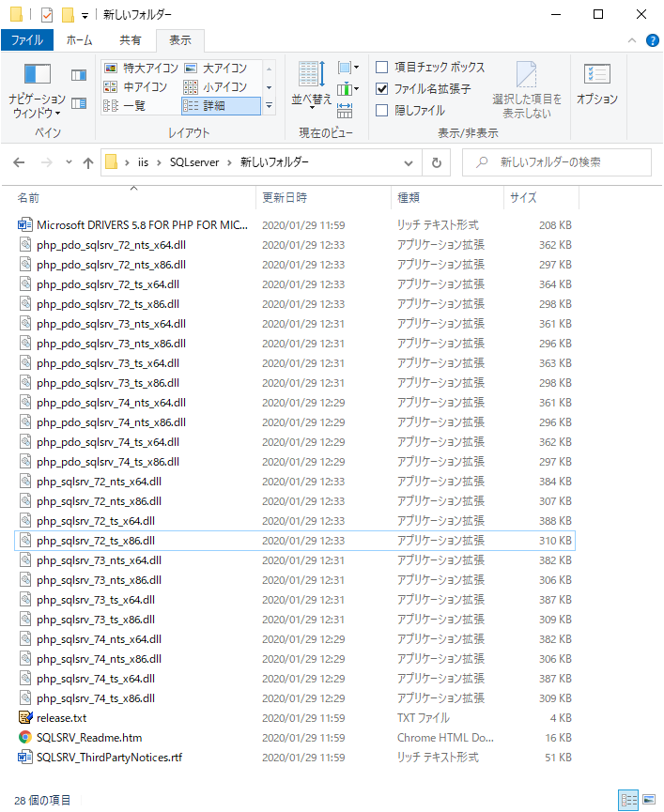Image resolution: width=664 pixels, height=812 pixels.
Task: Expand the chevron after iis in the path
Action: pyautogui.click(x=159, y=162)
